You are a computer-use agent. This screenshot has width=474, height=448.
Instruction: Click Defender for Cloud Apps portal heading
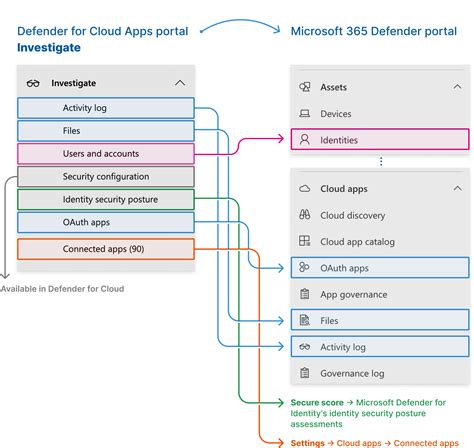pos(103,31)
